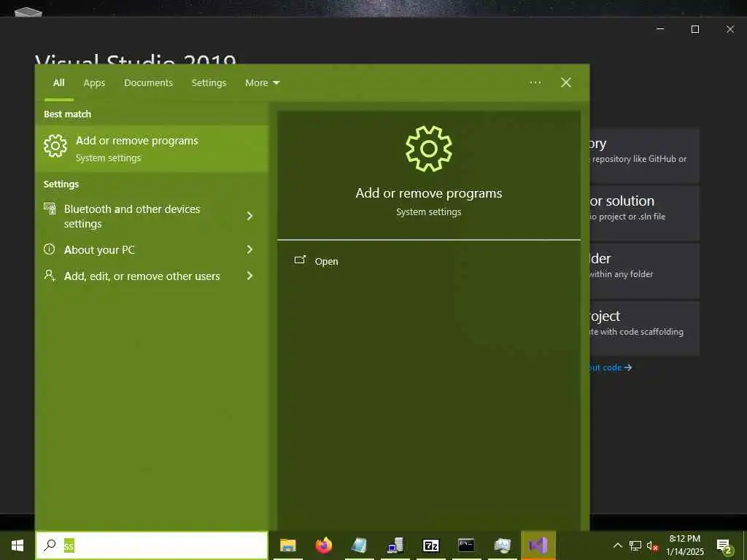Open the Command Prompt taskbar icon
This screenshot has height=560, width=747.
pyautogui.click(x=466, y=545)
